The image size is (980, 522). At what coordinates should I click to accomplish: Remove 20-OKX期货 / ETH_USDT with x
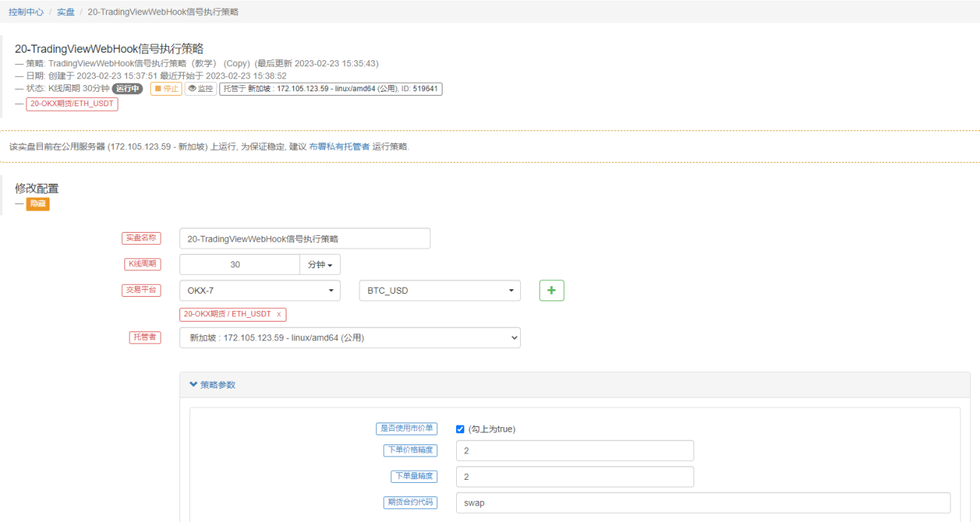pyautogui.click(x=279, y=315)
